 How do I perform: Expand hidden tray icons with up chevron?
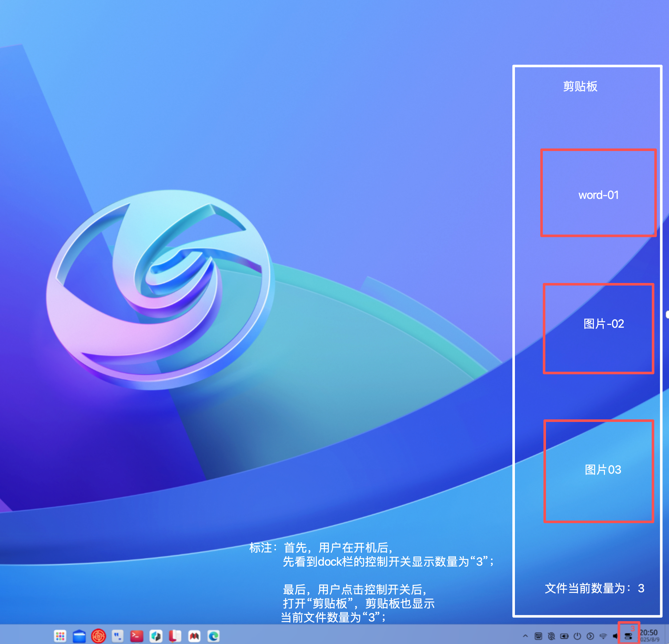click(x=525, y=636)
